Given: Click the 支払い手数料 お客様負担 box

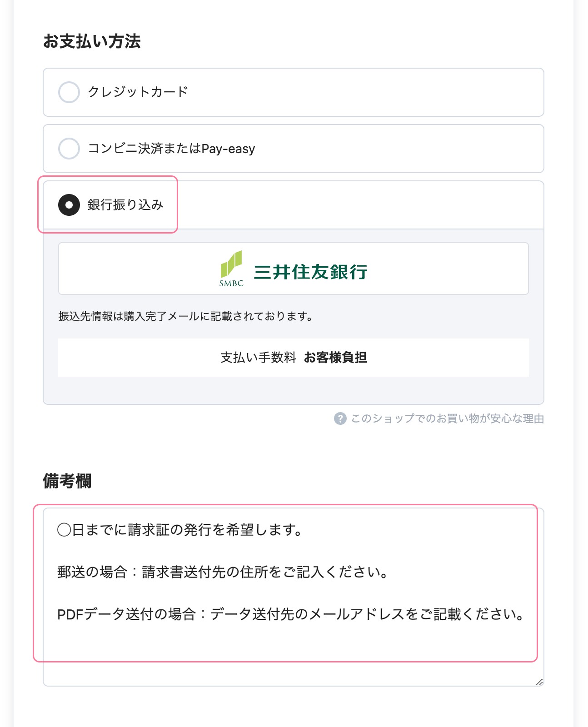Looking at the screenshot, I should tap(294, 358).
